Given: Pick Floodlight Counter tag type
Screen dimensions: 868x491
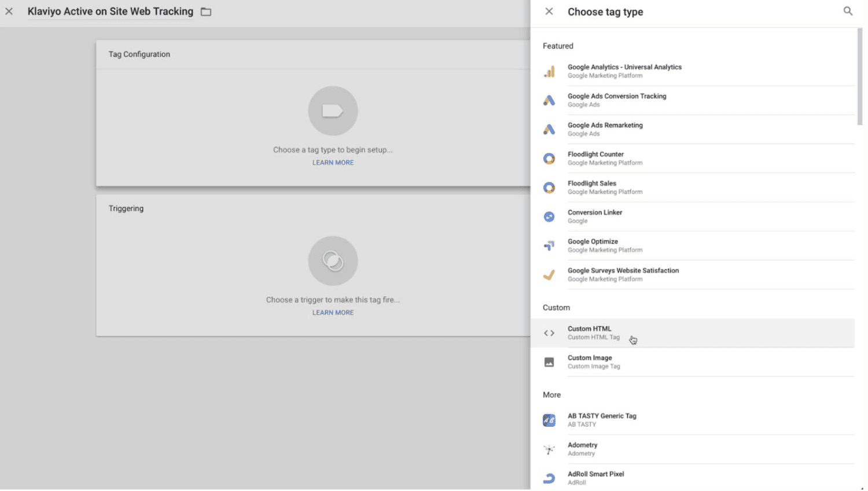Looking at the screenshot, I should [693, 158].
